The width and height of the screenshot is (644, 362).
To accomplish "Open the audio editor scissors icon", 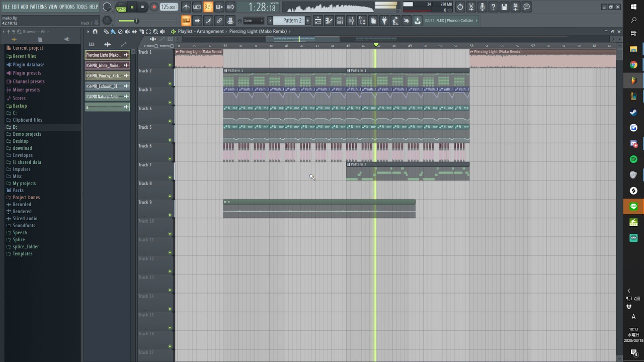I will tap(471, 7).
